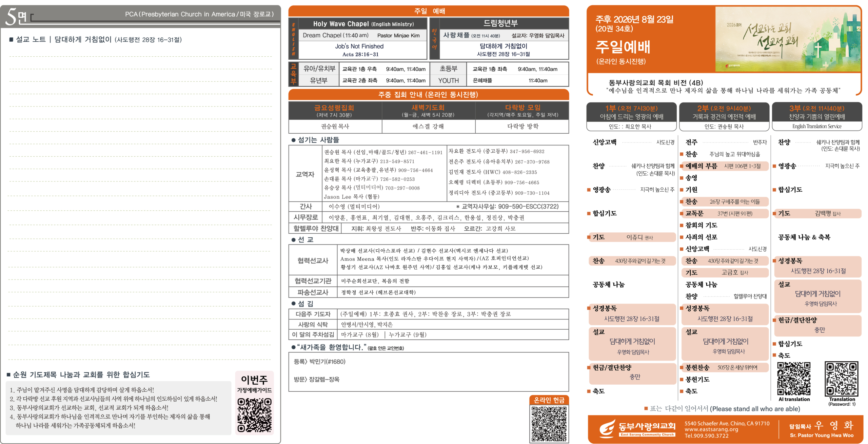Click the 이수영 (멀티미디어) staff entry
Image resolution: width=868 pixels, height=444 pixels.
354,206
